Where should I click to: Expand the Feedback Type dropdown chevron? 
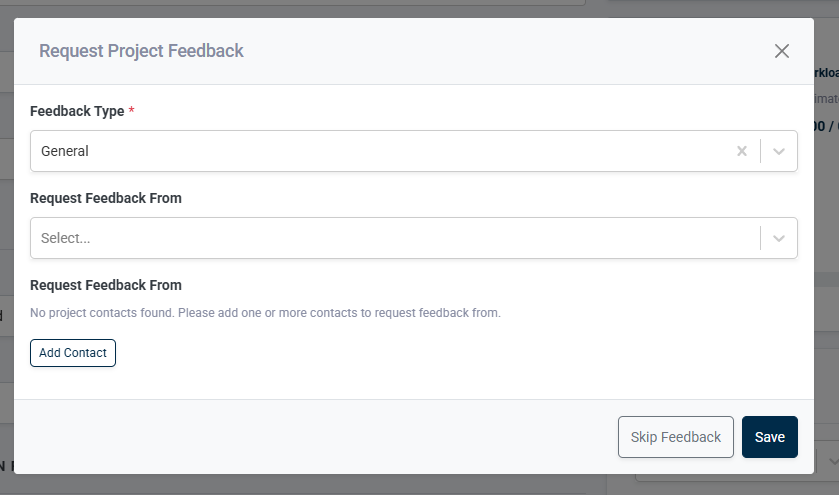coord(779,151)
